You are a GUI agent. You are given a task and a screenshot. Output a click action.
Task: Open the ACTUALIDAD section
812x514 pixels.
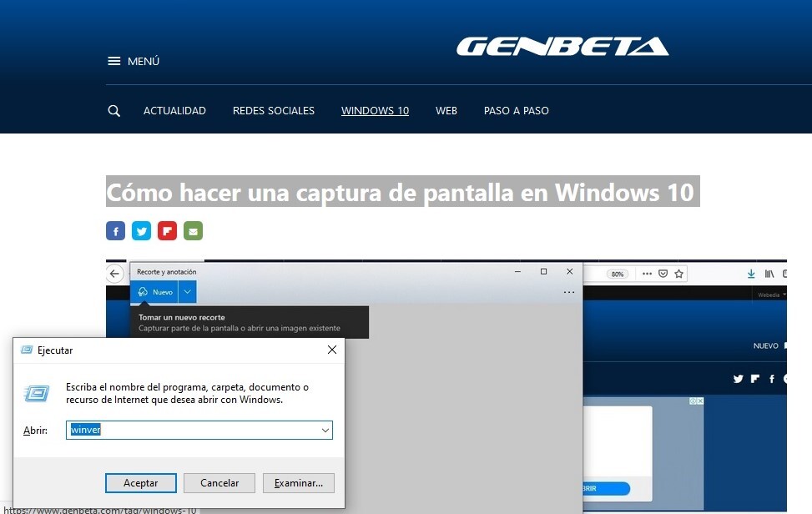tap(174, 111)
